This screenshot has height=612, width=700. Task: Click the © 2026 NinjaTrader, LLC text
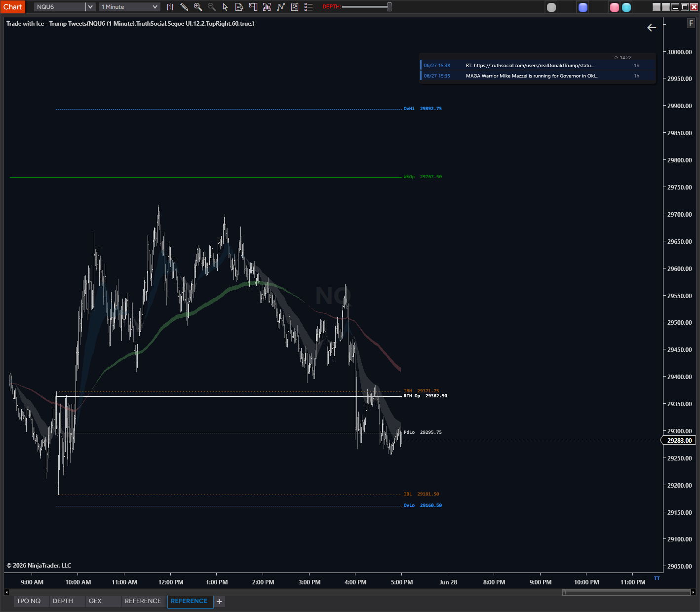39,566
